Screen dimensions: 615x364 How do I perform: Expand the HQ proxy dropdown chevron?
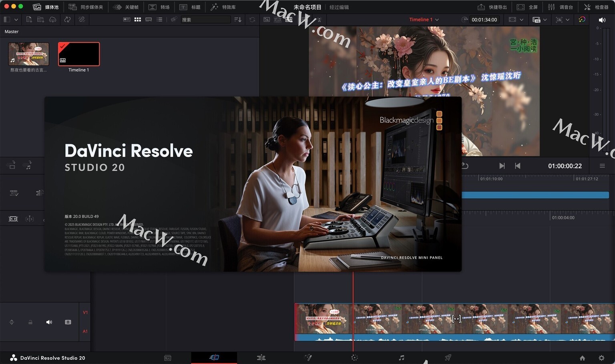click(x=545, y=20)
